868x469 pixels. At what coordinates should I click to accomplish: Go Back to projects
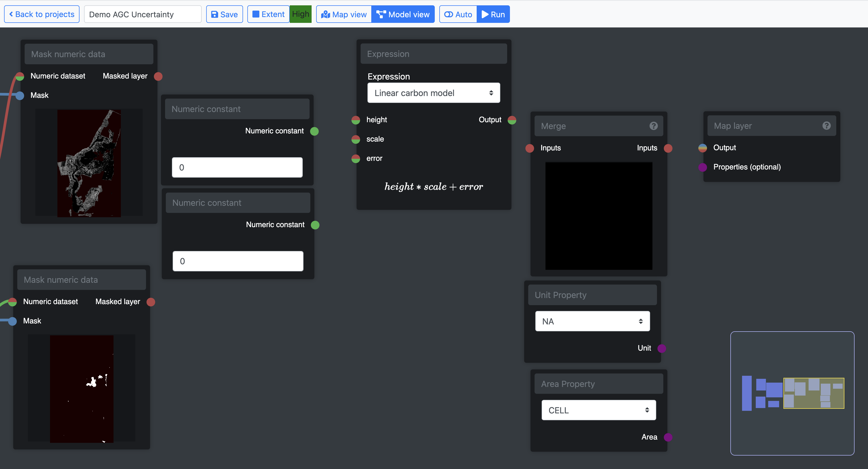(42, 14)
